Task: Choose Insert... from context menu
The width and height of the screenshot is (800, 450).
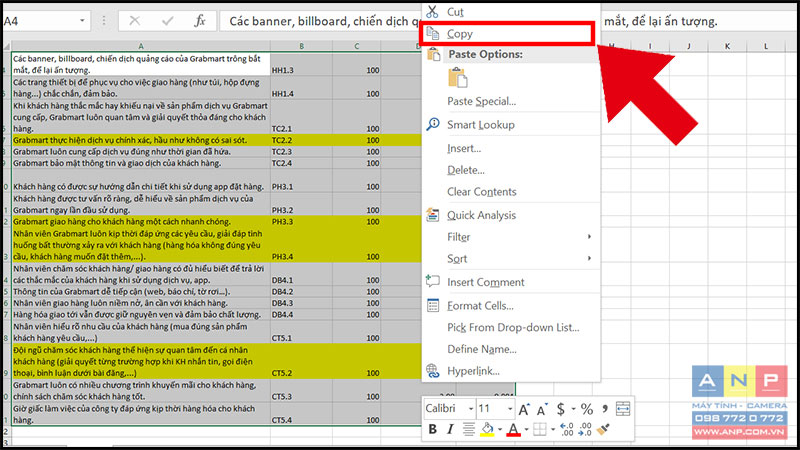Action: click(x=511, y=148)
